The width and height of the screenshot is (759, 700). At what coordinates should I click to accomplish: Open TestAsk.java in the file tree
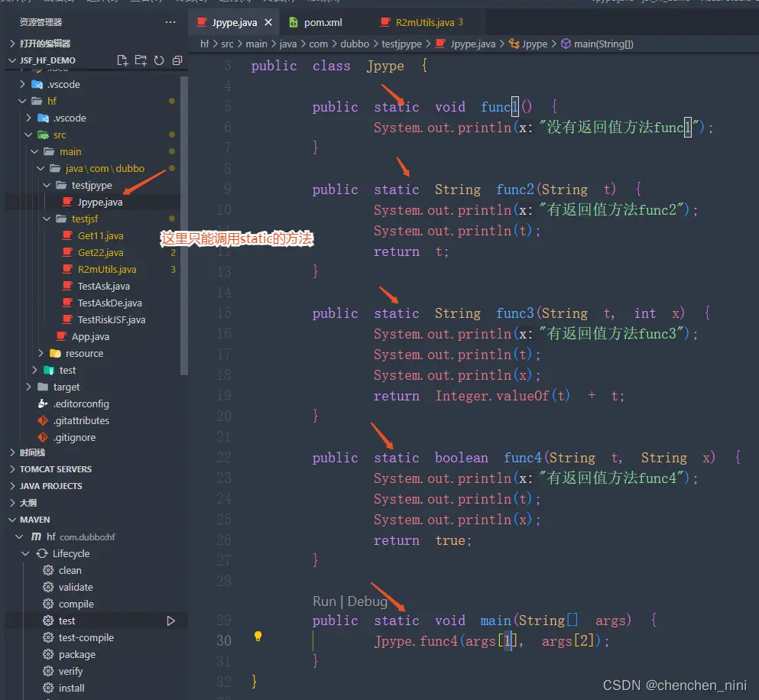(x=104, y=286)
